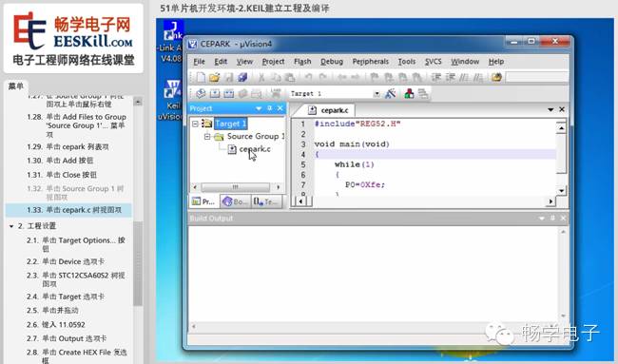Open the Tools menu

point(406,62)
